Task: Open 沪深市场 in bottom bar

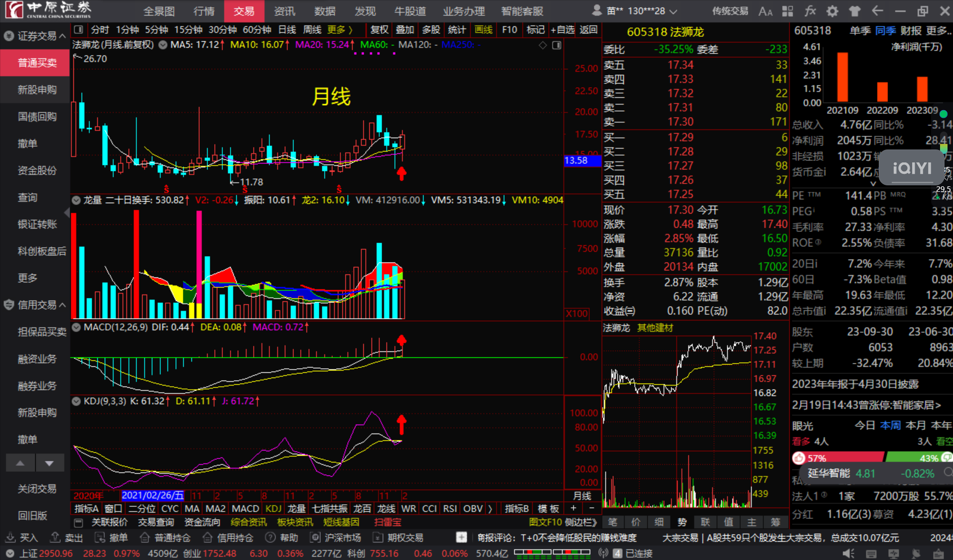Action: [x=336, y=538]
